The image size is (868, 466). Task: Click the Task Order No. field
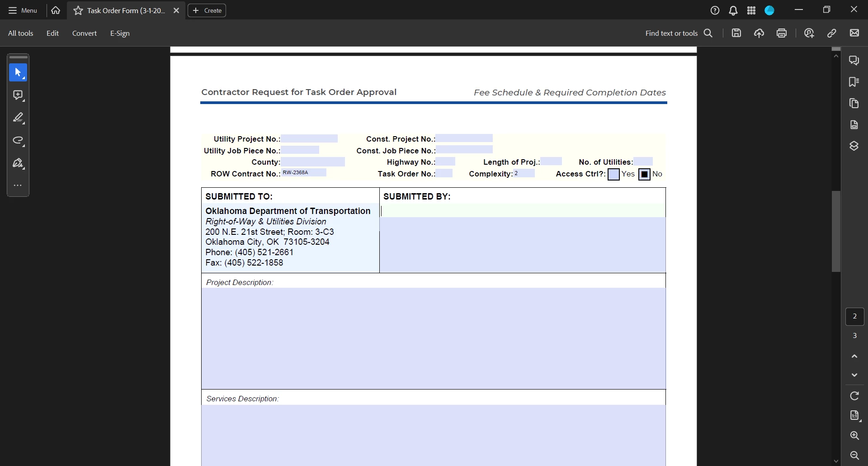(x=444, y=173)
